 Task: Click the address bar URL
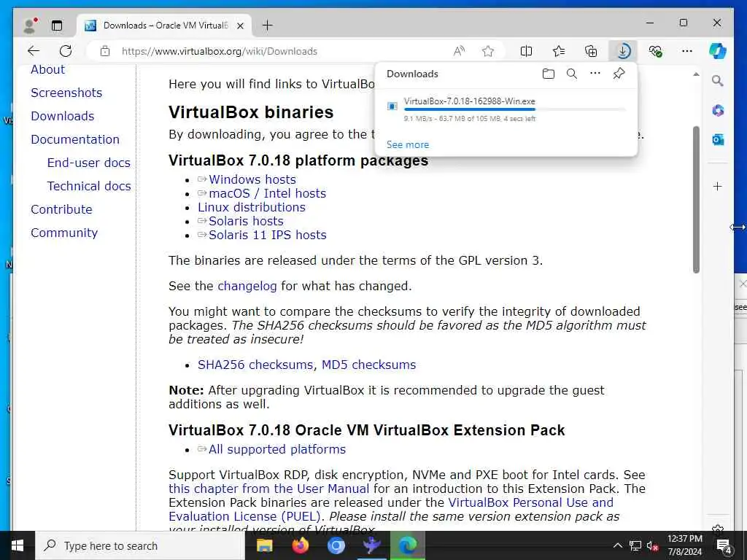tap(219, 51)
